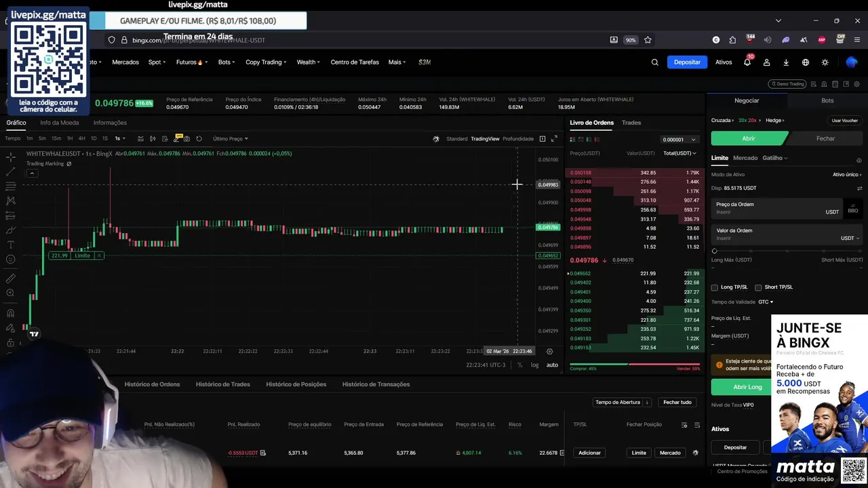Image resolution: width=868 pixels, height=488 pixels.
Task: Open the 0.000001 order book precision dropdown
Action: (x=679, y=140)
